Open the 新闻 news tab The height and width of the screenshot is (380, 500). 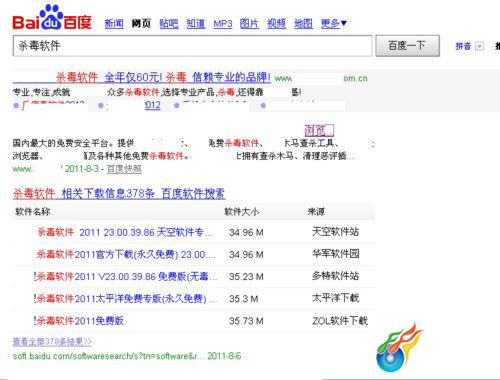[114, 24]
